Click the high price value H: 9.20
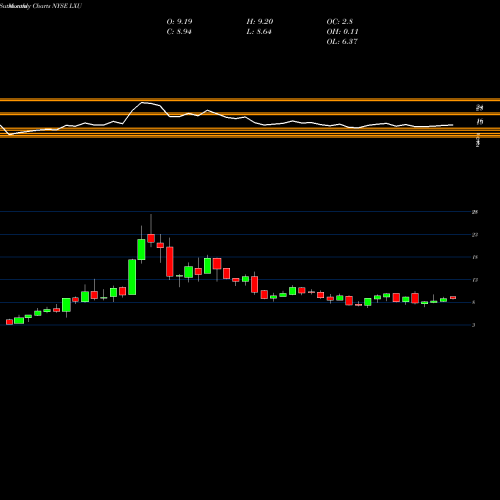This screenshot has height=500, width=500. point(260,22)
